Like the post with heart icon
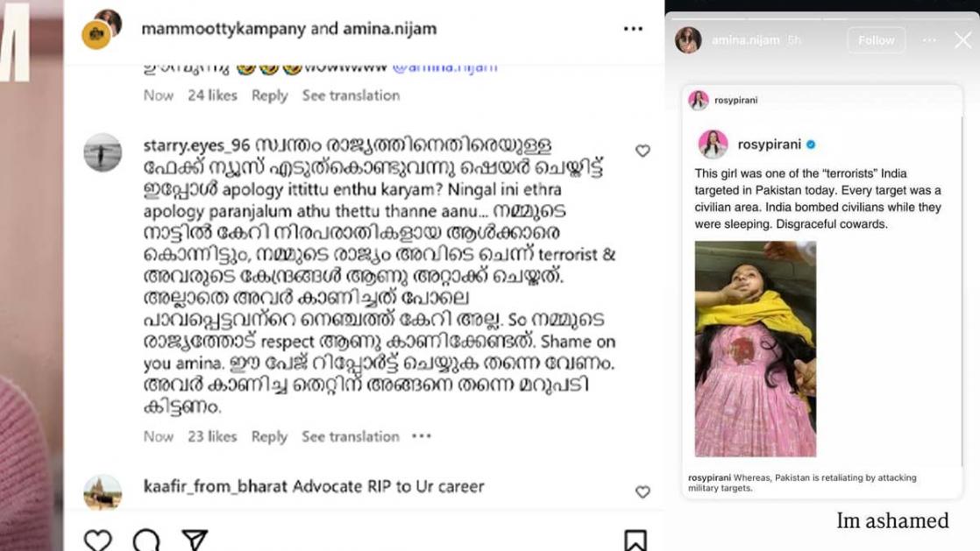This screenshot has height=551, width=980. click(x=98, y=540)
